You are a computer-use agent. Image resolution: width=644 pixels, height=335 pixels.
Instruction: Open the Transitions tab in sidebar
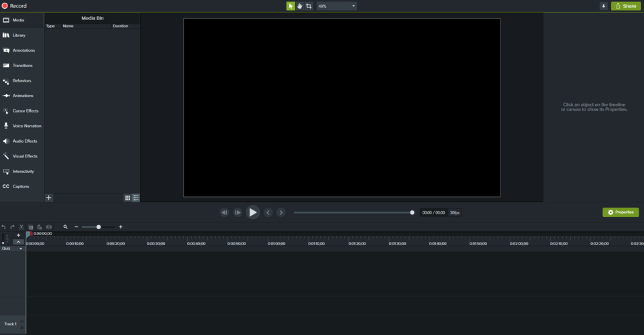(x=22, y=66)
